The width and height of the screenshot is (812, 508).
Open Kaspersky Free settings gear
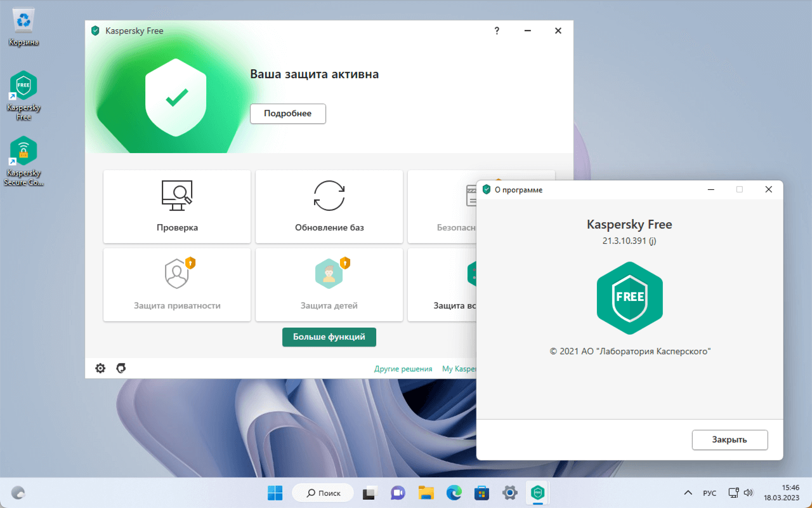(x=100, y=368)
